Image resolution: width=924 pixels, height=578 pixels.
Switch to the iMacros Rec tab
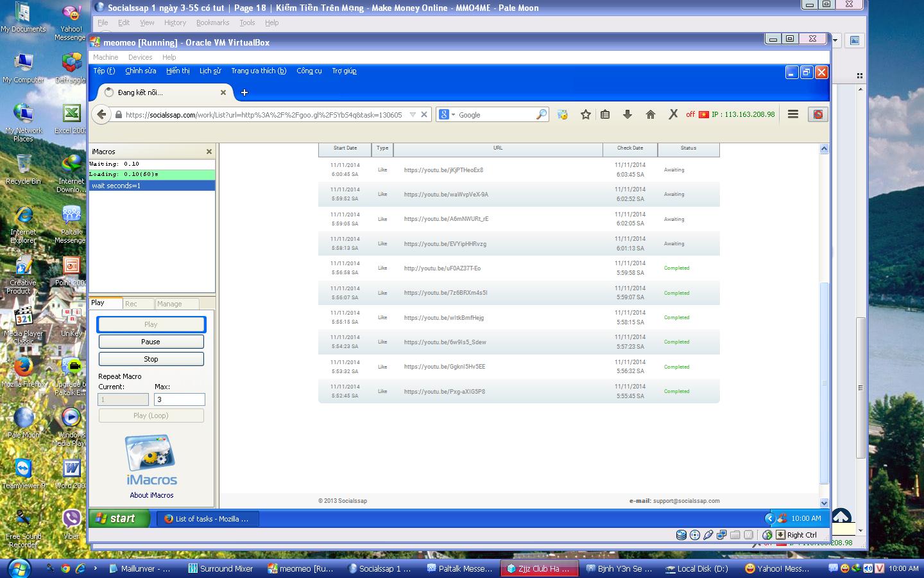(138, 304)
